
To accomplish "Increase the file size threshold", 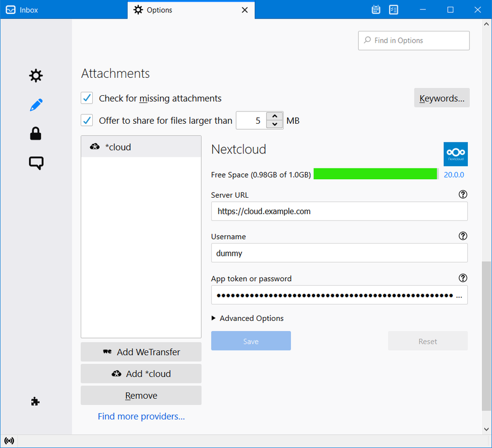I will pyautogui.click(x=275, y=116).
